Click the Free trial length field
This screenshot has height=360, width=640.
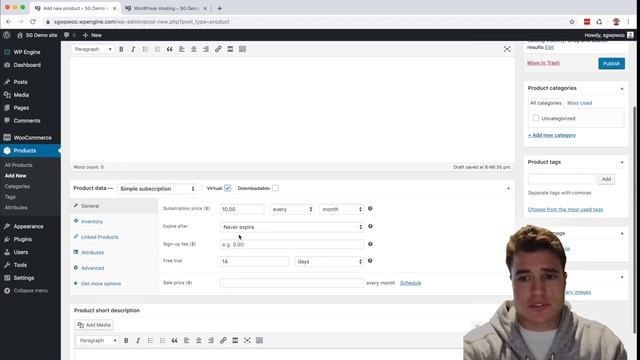[x=254, y=261]
